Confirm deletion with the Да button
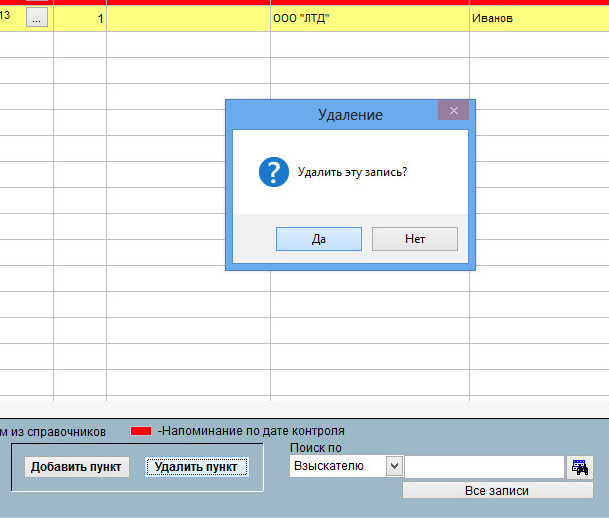 pos(318,239)
